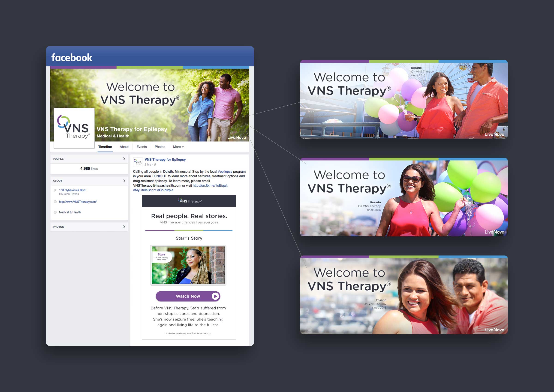This screenshot has height=392, width=554.
Task: Expand the ABOUT section chevron
Action: click(124, 181)
